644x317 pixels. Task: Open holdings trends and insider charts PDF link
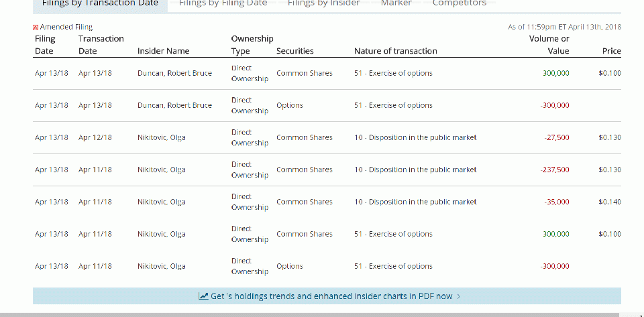pos(331,296)
